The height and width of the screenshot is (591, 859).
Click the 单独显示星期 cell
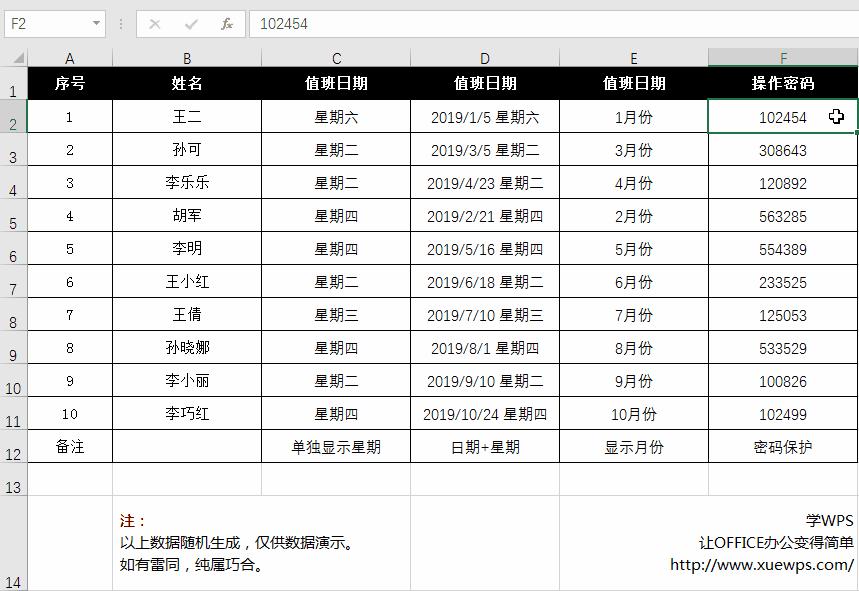pyautogui.click(x=336, y=447)
